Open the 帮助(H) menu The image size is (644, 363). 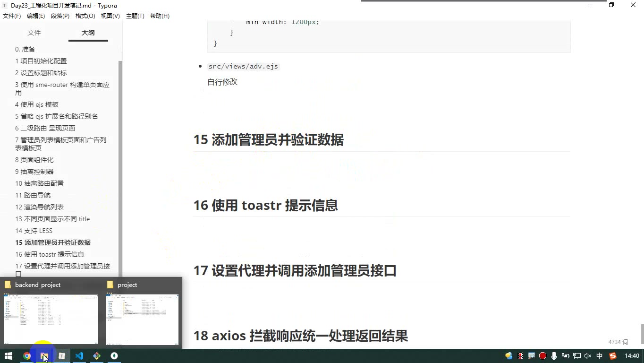coord(160,16)
